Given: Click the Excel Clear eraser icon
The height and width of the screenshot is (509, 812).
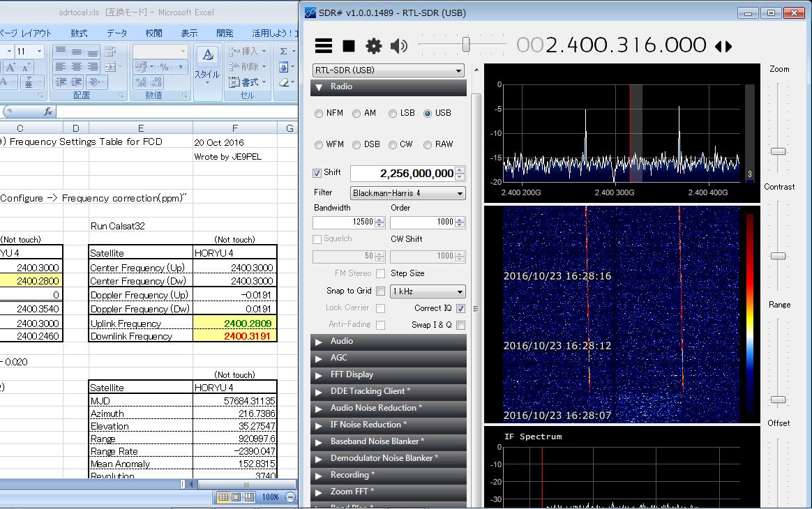Looking at the screenshot, I should click(x=284, y=82).
